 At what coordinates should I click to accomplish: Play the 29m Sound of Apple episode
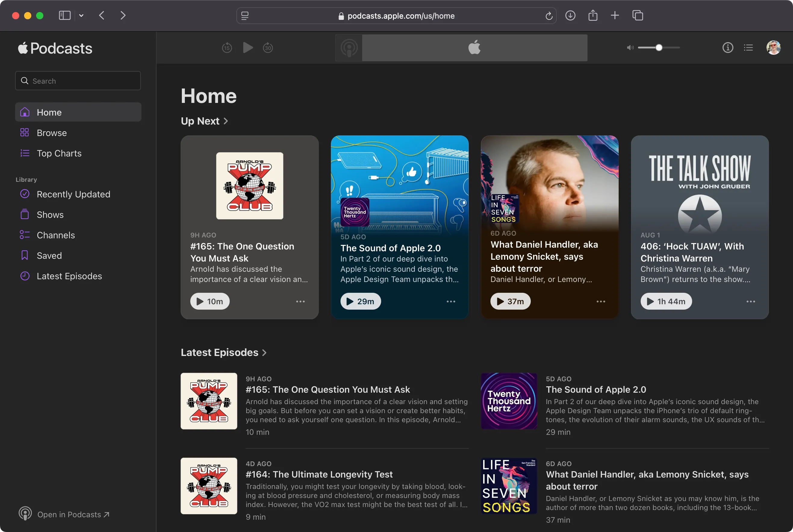pos(360,301)
